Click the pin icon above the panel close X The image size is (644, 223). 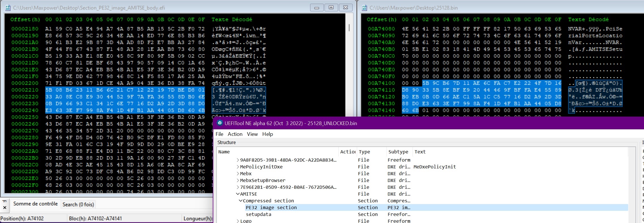[5, 201]
